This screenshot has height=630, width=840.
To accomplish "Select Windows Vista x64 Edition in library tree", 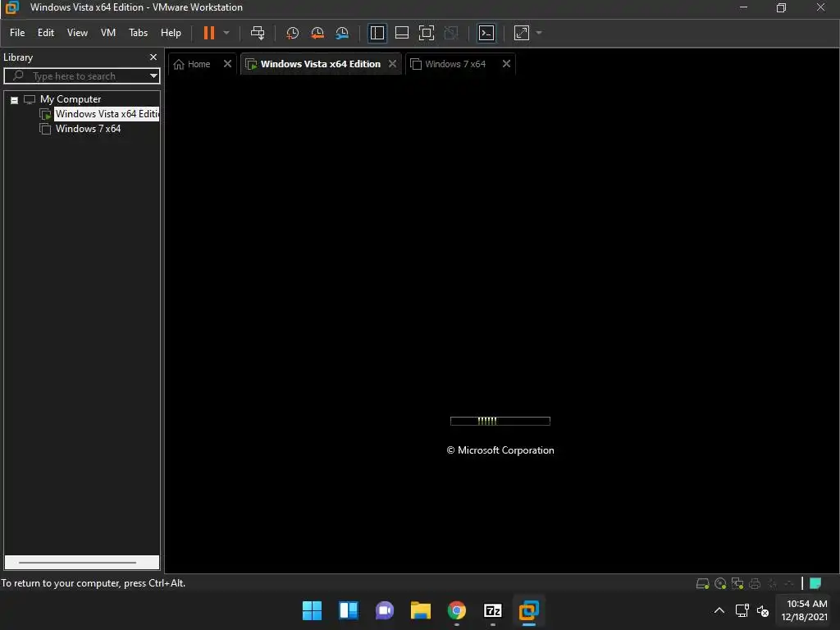I will [107, 114].
